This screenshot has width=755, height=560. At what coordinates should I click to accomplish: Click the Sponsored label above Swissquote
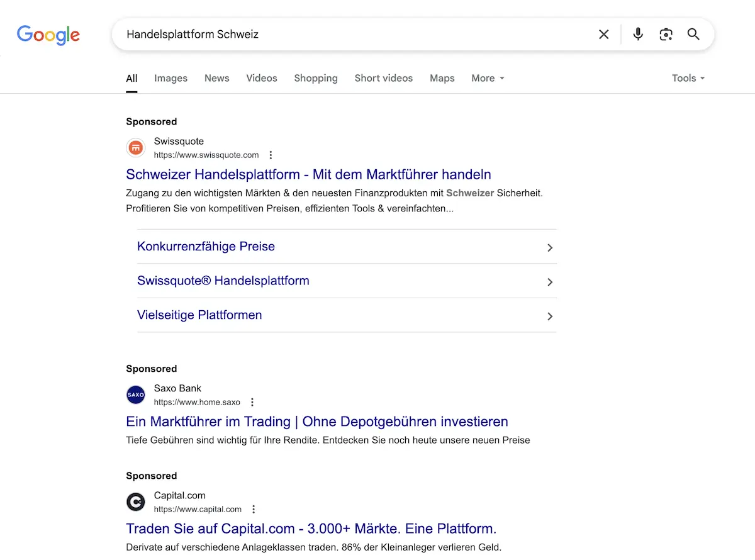point(152,121)
